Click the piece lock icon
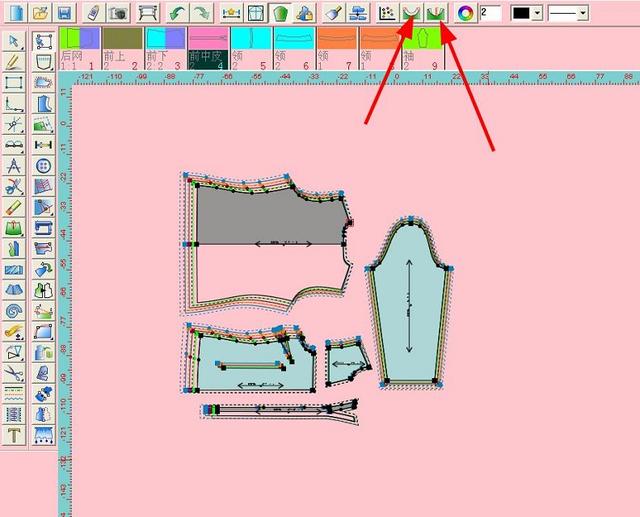The image size is (640, 517). [304, 13]
